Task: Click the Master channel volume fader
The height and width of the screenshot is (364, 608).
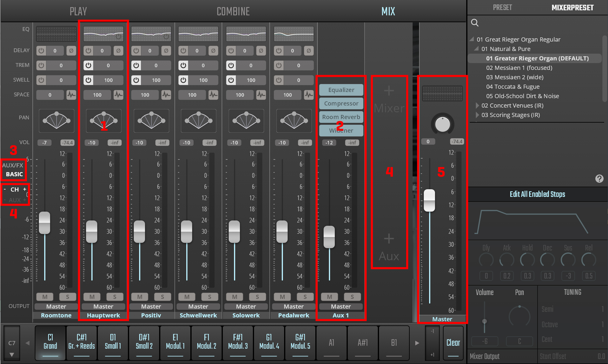Action: [429, 200]
